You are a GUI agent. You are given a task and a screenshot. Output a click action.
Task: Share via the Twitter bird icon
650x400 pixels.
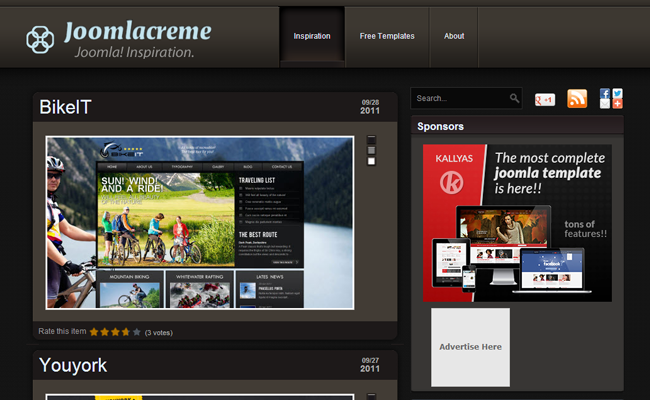[617, 93]
